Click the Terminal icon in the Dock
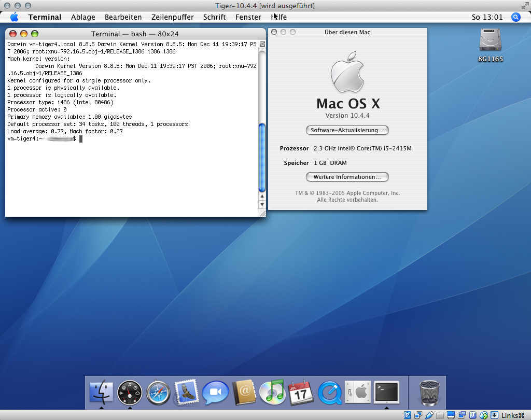 pos(386,392)
